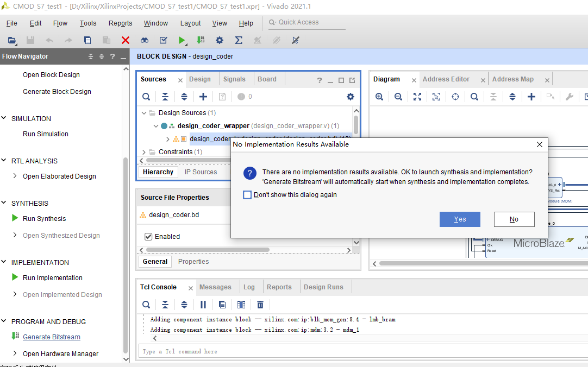This screenshot has height=367, width=588.
Task: Check Don't show this dialog again
Action: click(x=247, y=195)
